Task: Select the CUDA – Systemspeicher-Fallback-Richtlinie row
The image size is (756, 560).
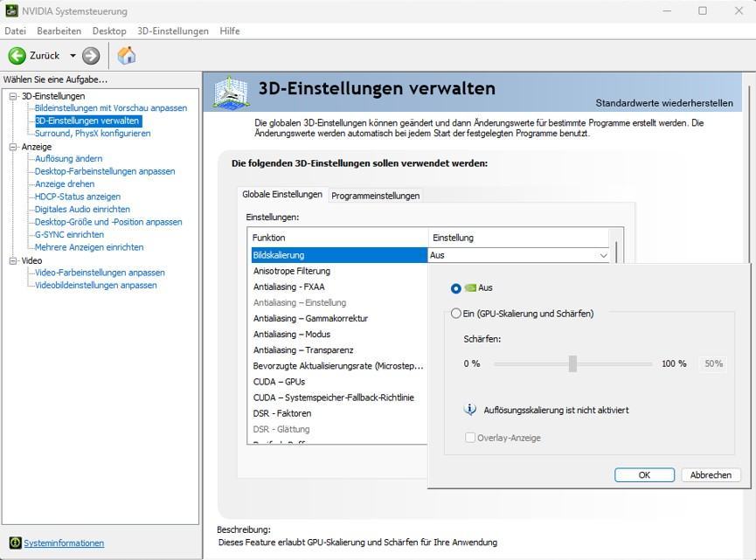Action: tap(339, 398)
